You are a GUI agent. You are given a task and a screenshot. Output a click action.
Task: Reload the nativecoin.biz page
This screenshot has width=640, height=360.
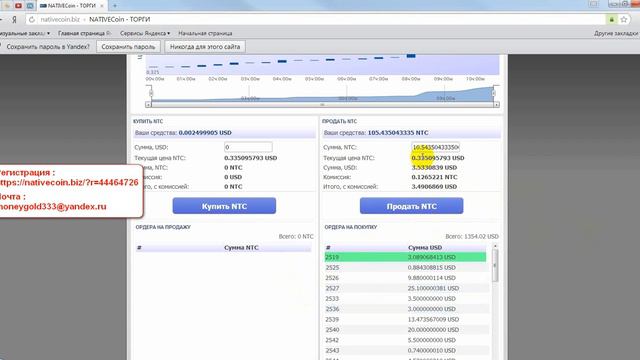(x=32, y=19)
